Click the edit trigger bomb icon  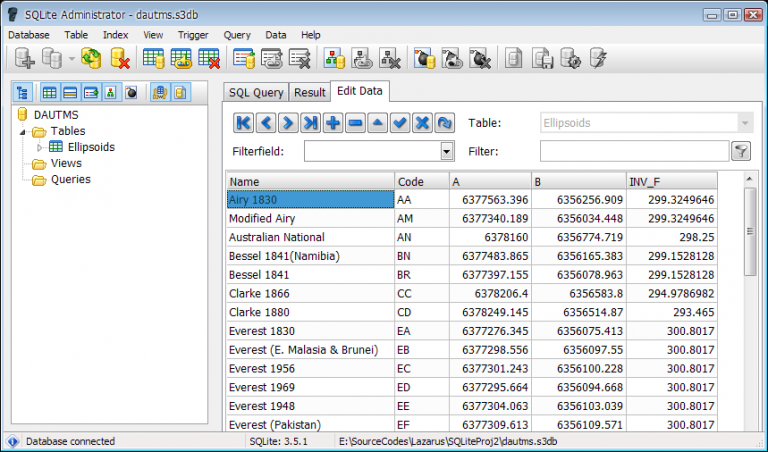pyautogui.click(x=452, y=58)
